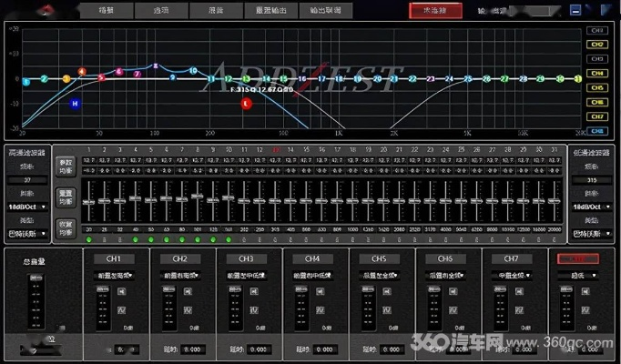Click the blue H high-pass marker on graph
621x364 pixels.
pos(76,104)
